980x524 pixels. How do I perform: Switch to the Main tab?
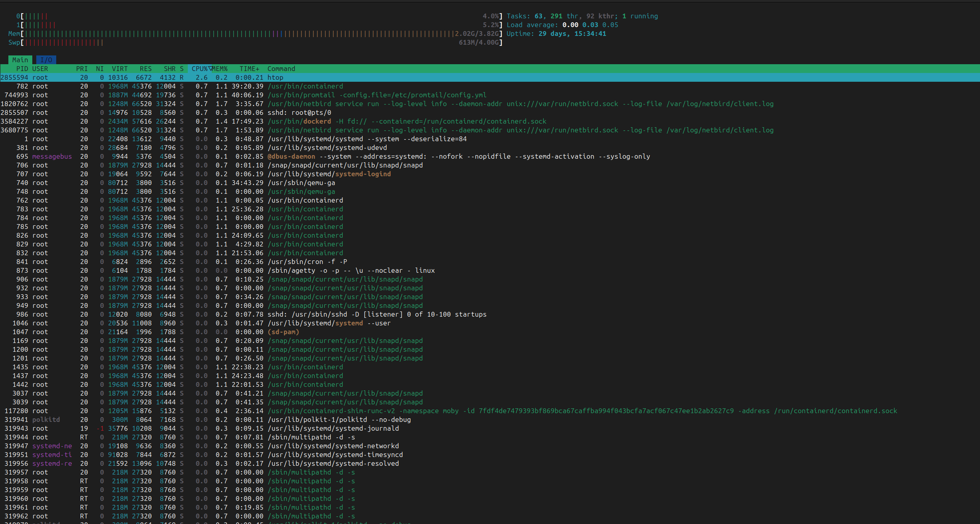pos(20,60)
